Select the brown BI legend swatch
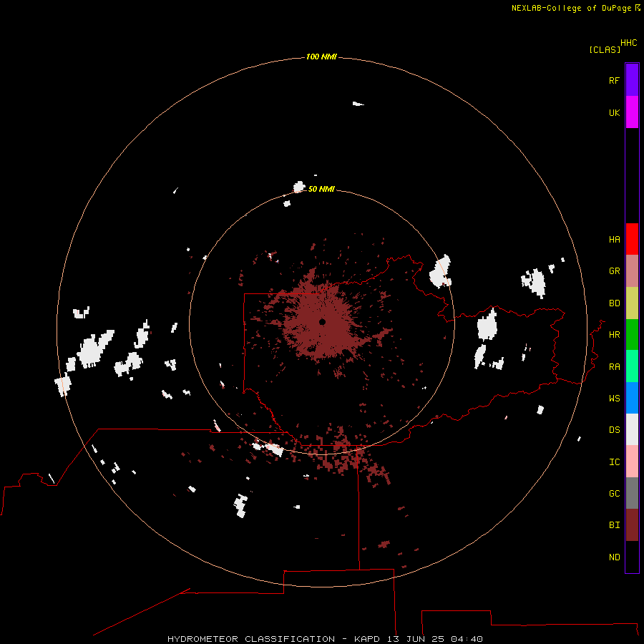The height and width of the screenshot is (644, 644). click(x=632, y=525)
